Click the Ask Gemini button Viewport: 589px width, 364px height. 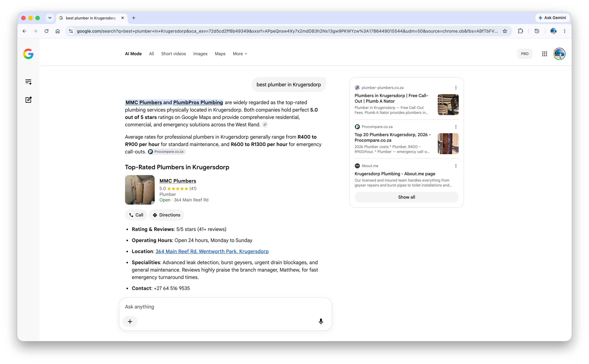552,18
